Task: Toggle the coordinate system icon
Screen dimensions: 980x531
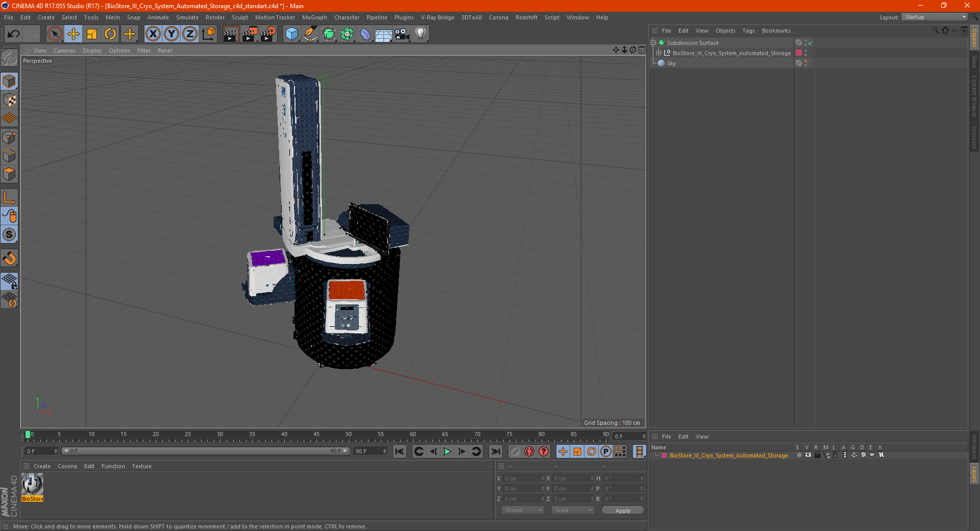Action: (208, 34)
